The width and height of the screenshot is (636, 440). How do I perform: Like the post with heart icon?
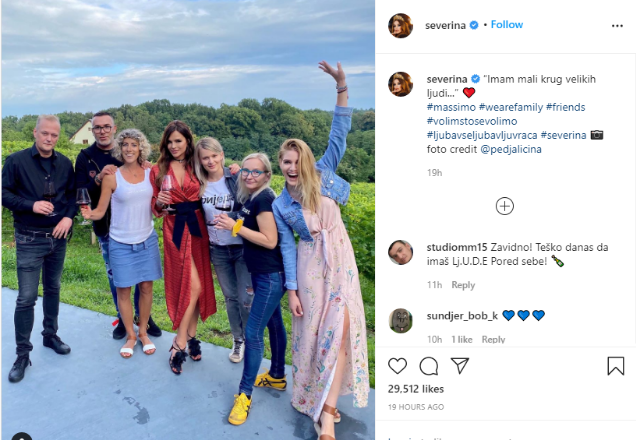click(x=398, y=366)
